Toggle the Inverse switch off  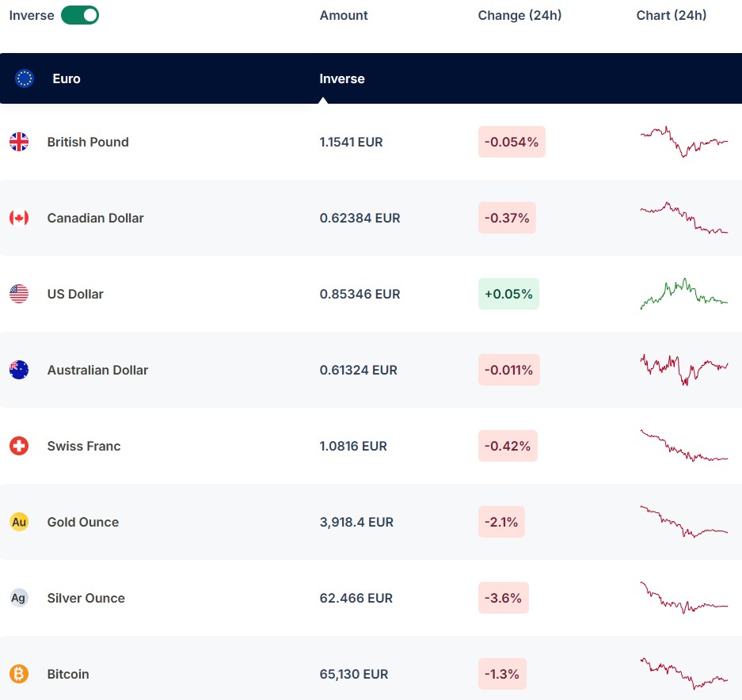[x=80, y=15]
